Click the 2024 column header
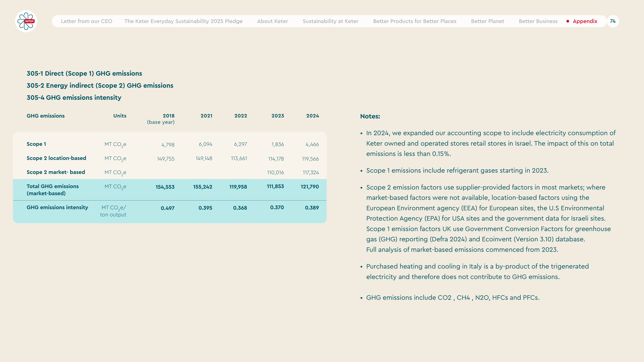 tap(313, 116)
